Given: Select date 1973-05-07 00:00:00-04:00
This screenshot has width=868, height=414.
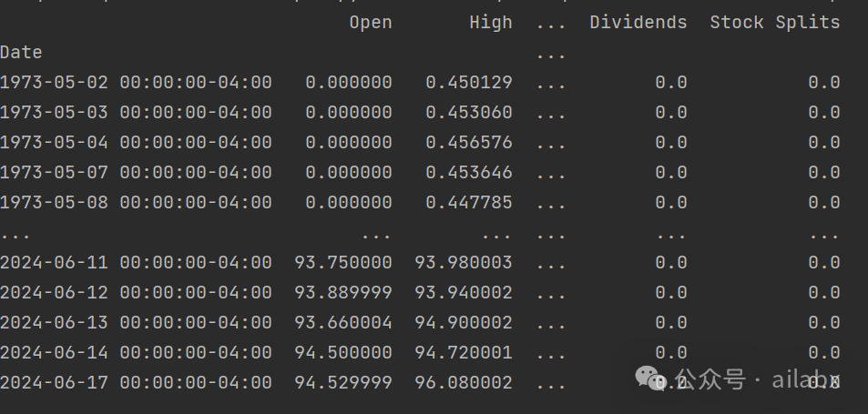Looking at the screenshot, I should (x=137, y=173).
